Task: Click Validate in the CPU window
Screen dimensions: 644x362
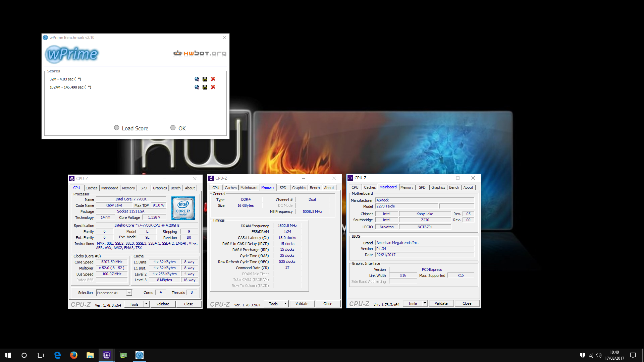Action: [x=163, y=304]
